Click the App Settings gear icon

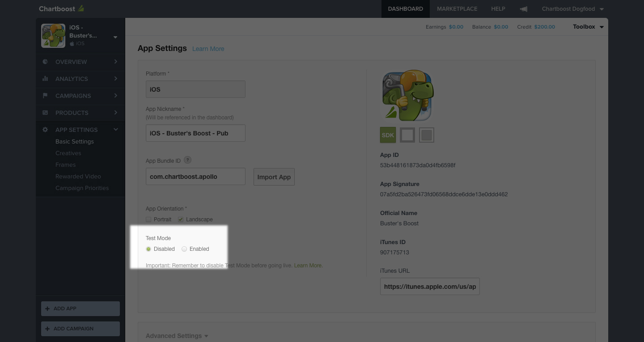(x=45, y=130)
